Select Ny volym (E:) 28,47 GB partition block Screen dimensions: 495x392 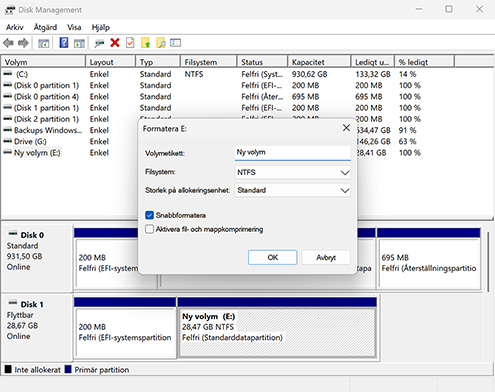coord(277,327)
